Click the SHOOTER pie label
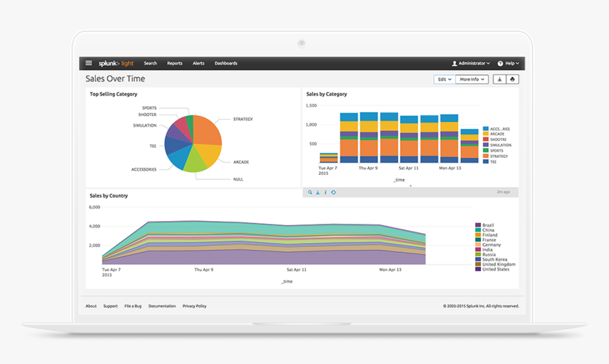This screenshot has height=364, width=609. (x=147, y=115)
